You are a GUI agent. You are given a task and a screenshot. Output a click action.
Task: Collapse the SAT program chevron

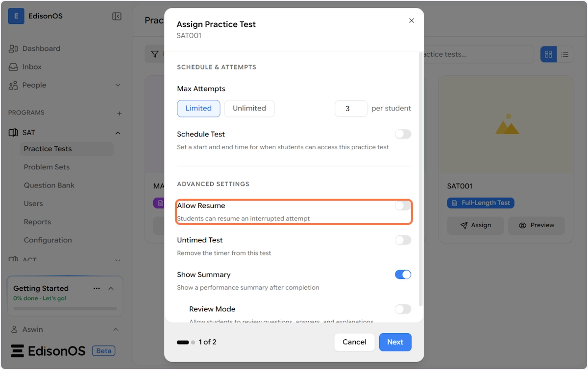[118, 133]
